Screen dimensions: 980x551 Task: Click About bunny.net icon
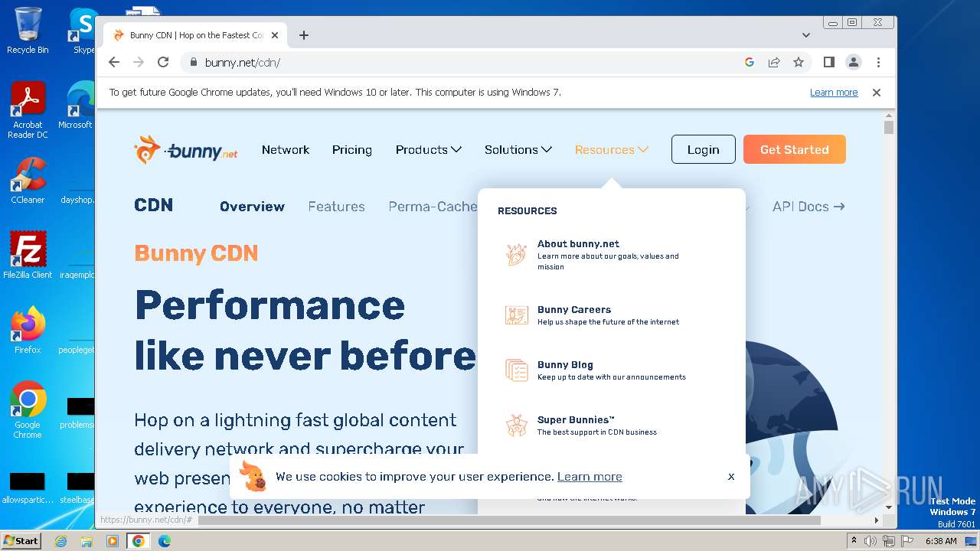[517, 255]
